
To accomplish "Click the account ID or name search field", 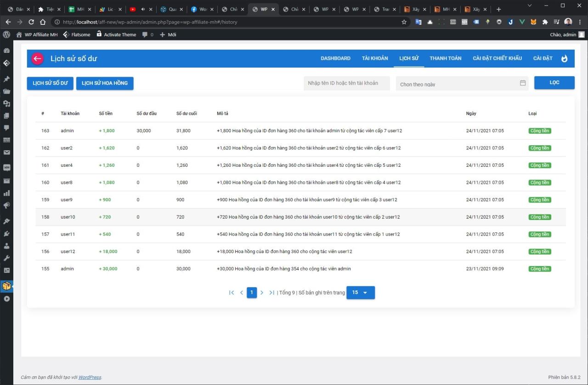I will point(346,83).
